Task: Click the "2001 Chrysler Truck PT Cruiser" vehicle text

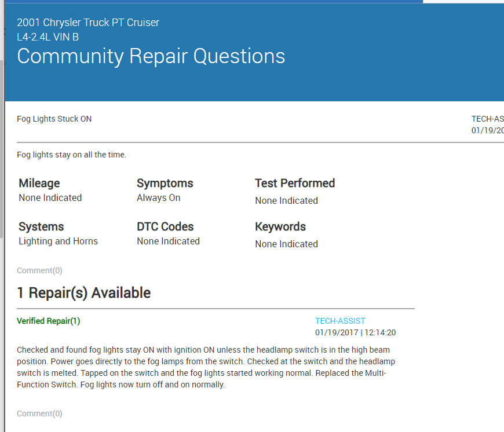Action: 88,23
